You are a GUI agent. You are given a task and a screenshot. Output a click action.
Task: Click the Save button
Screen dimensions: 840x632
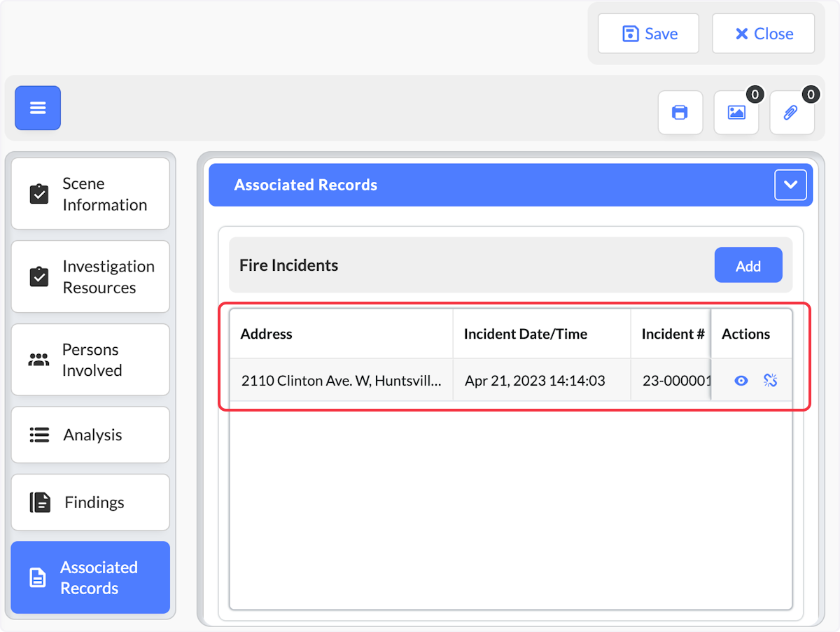pos(648,34)
